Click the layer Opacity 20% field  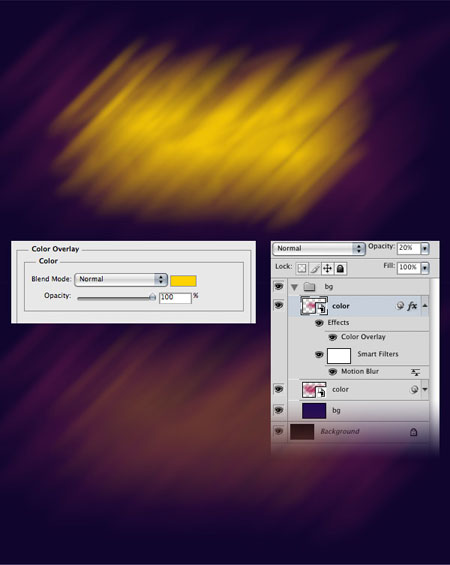409,248
